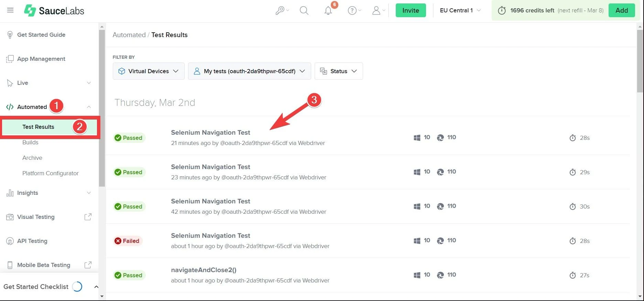Click the SauceLabs logo
Screen dimensions: 644x301
[x=54, y=11]
